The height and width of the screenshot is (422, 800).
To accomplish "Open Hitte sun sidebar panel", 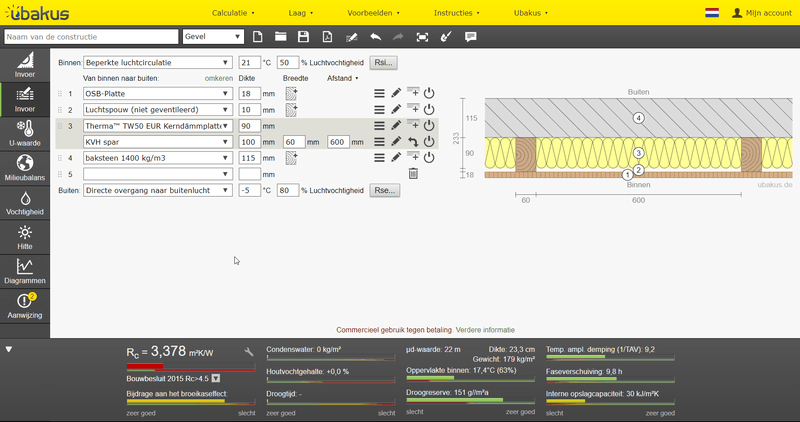I will (x=25, y=237).
